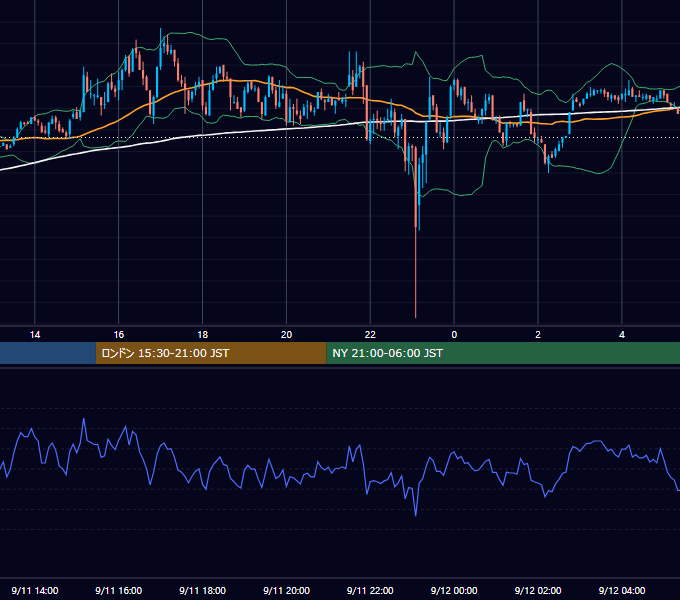Click the 9/11 18:00 date label
This screenshot has height=600, width=680.
pyautogui.click(x=203, y=590)
